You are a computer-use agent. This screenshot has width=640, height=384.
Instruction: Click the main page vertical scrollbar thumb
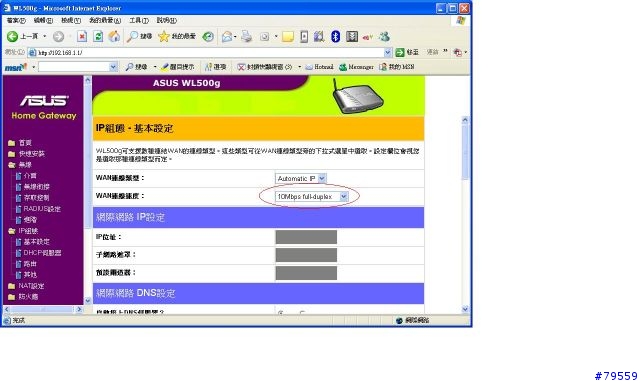click(x=465, y=152)
